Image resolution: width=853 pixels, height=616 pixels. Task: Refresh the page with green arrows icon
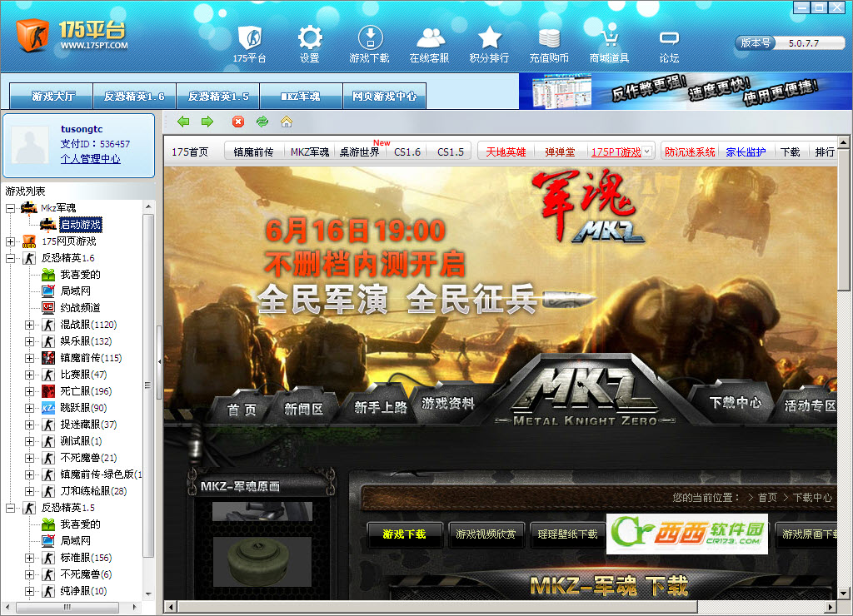click(x=262, y=122)
